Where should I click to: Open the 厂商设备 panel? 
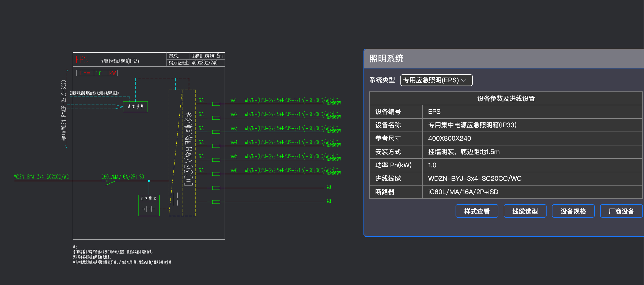coord(621,211)
